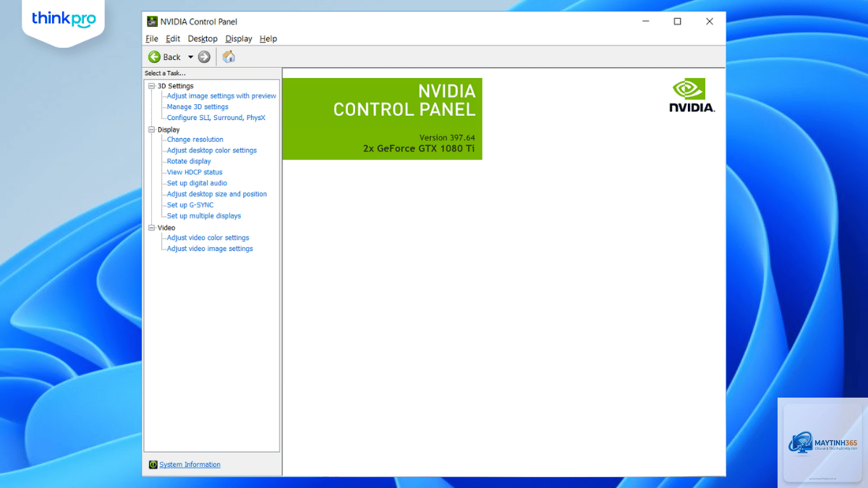Open Set up multiple displays
Screen dimensions: 868x488
click(x=204, y=215)
